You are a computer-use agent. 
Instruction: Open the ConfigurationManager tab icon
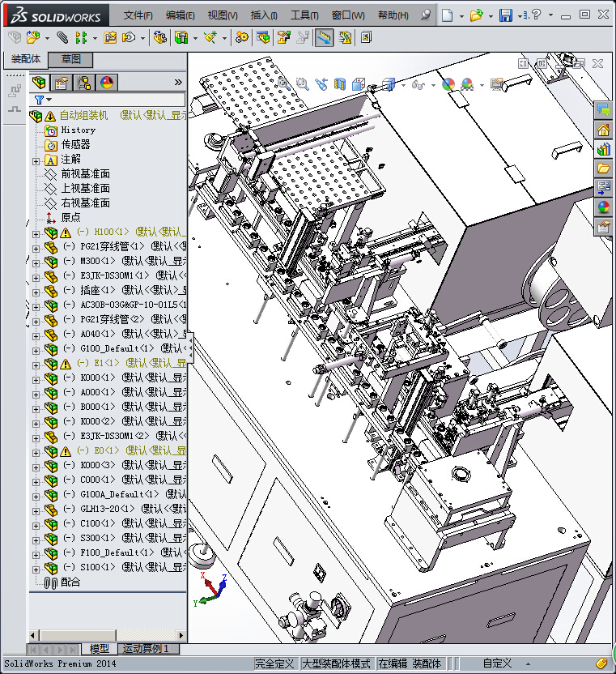coord(84,82)
